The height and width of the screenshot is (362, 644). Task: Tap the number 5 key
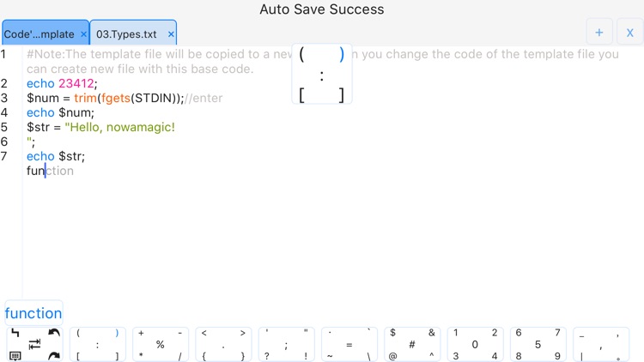[538, 345]
